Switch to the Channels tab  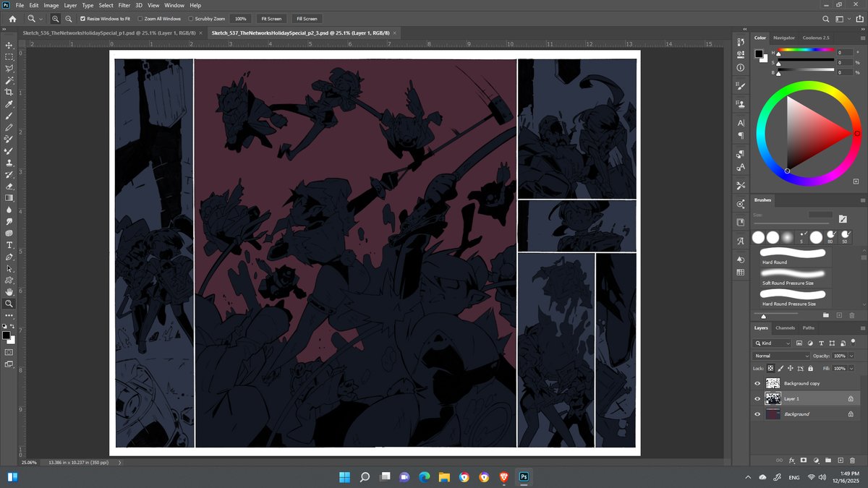[x=785, y=328]
